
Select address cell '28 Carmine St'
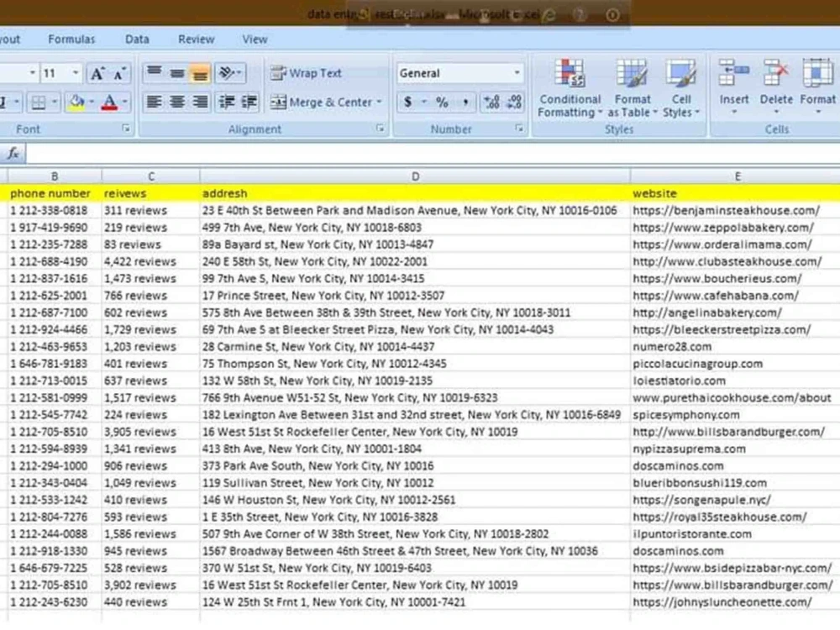point(415,347)
